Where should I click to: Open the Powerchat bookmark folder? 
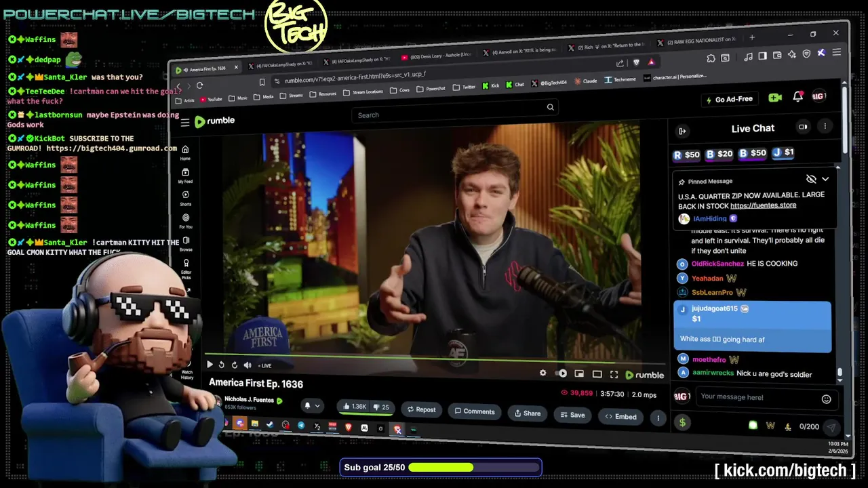click(x=431, y=89)
